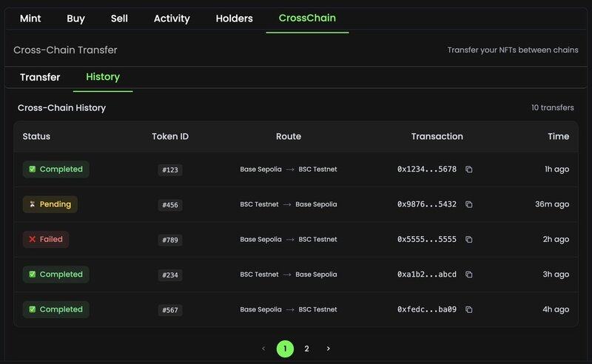The height and width of the screenshot is (364, 592).
Task: Go to next page with the right chevron
Action: click(x=328, y=348)
